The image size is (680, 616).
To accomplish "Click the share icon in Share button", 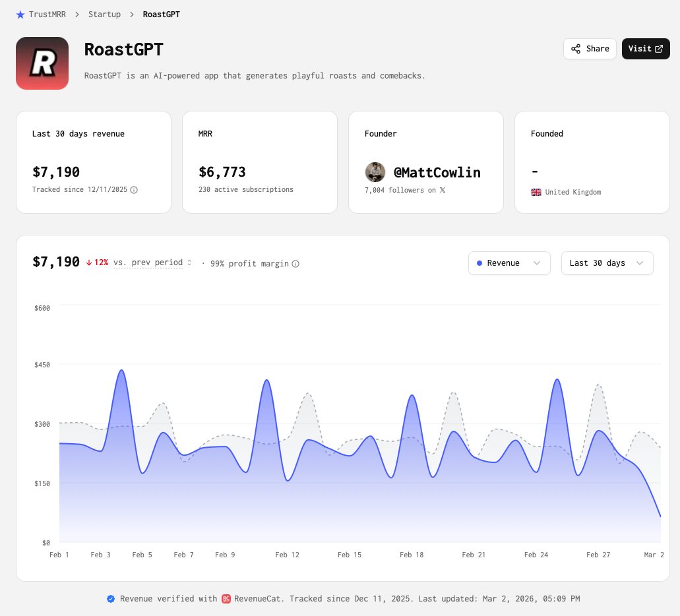I will 576,49.
